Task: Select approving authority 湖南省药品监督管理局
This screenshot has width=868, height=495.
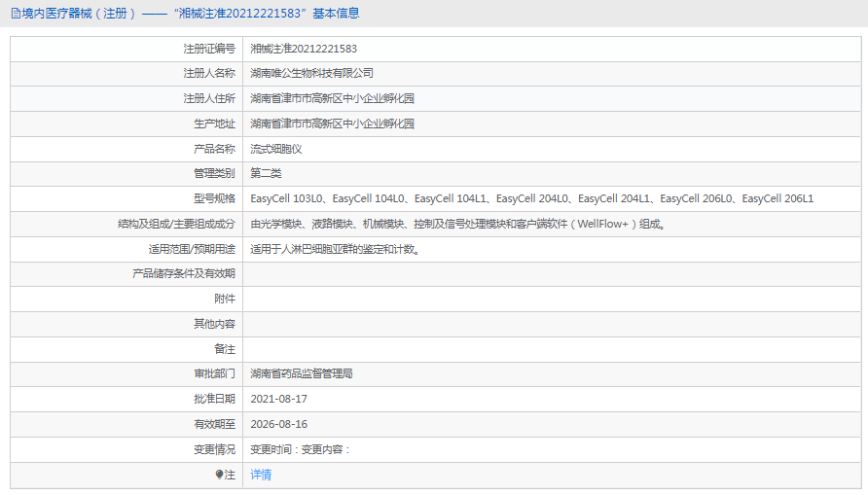Action: (x=301, y=373)
